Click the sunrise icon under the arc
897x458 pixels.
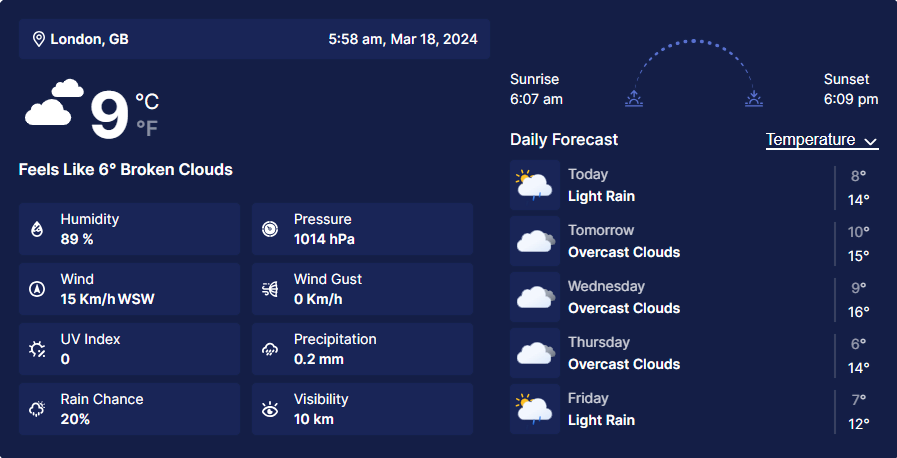[634, 98]
